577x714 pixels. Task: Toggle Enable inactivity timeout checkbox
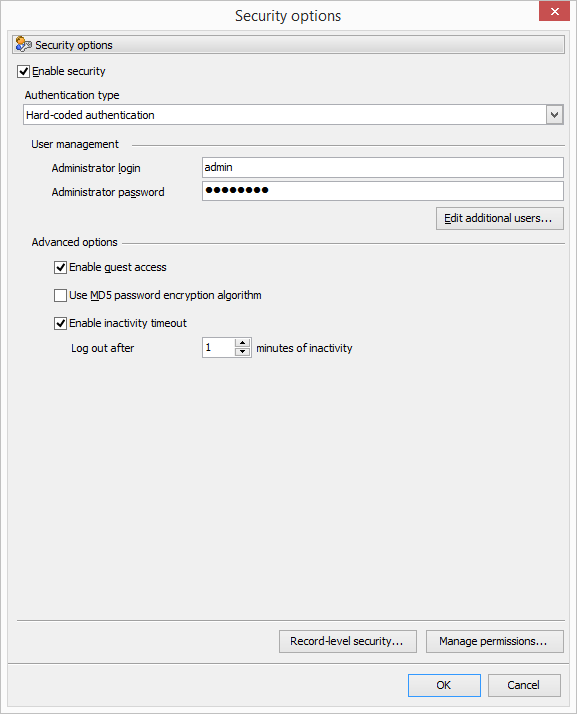point(60,324)
